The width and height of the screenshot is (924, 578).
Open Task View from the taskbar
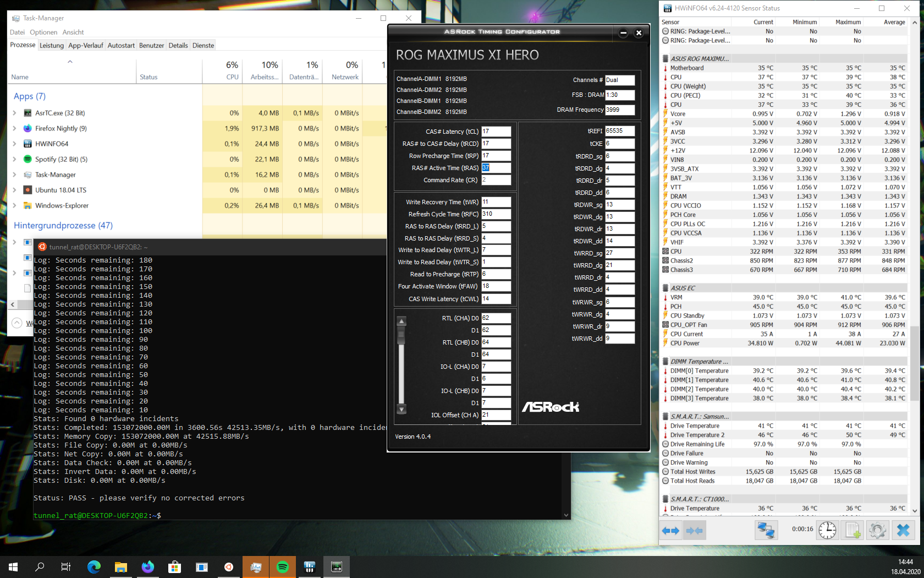coord(66,566)
